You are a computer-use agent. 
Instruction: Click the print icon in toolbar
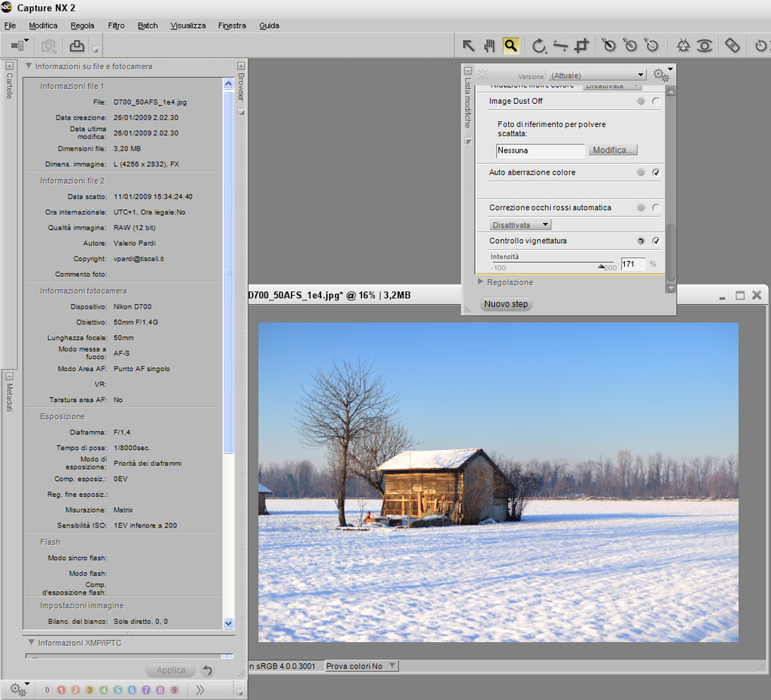[76, 46]
